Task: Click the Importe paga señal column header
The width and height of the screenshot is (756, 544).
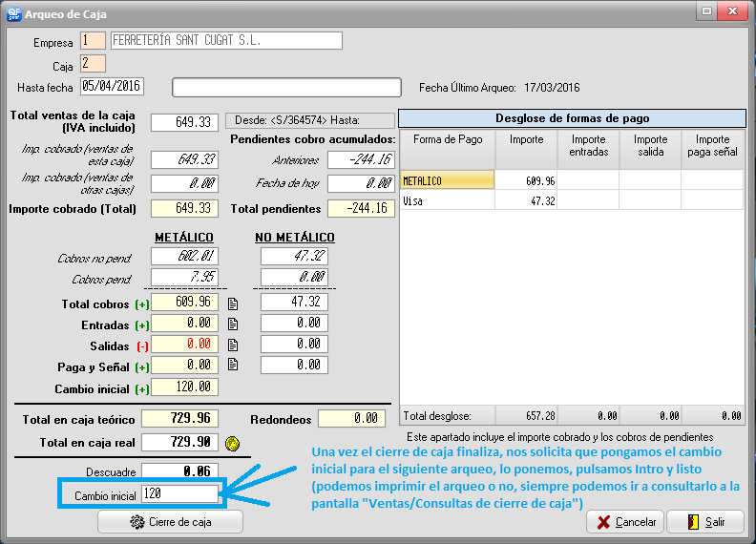Action: click(x=712, y=149)
